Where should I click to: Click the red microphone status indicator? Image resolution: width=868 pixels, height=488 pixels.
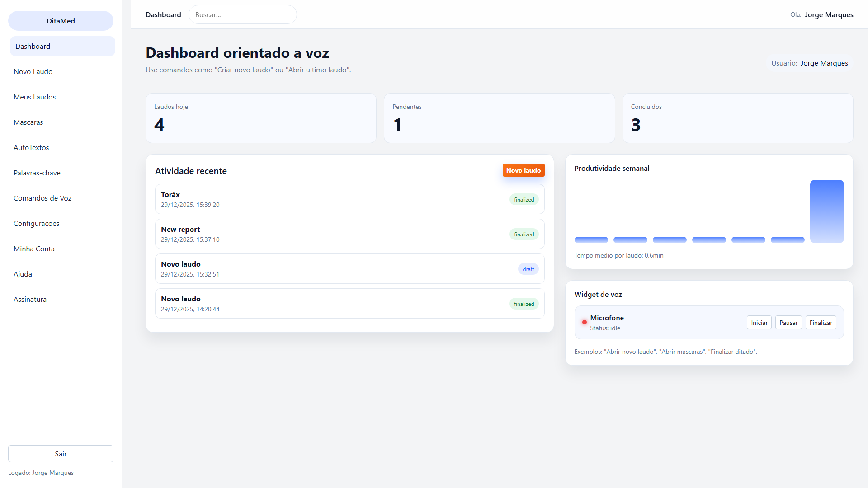(x=584, y=322)
